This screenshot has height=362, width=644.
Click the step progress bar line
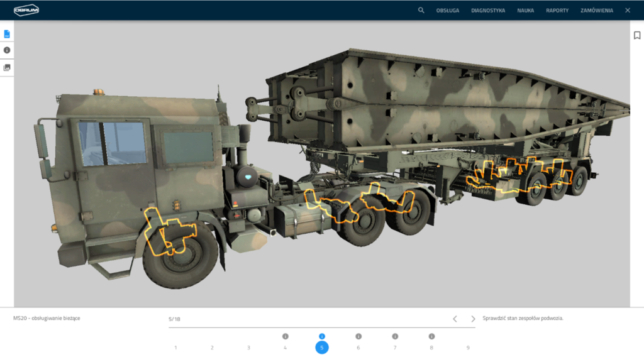321,327
